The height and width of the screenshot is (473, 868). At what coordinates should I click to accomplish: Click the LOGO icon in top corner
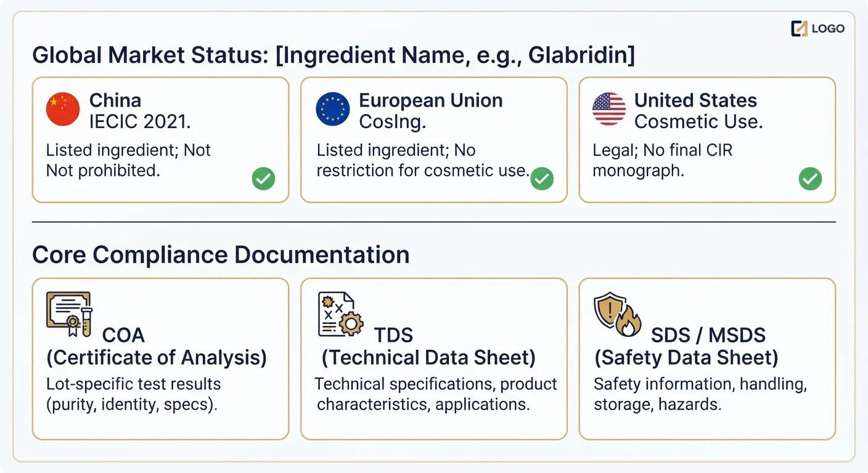coord(799,28)
